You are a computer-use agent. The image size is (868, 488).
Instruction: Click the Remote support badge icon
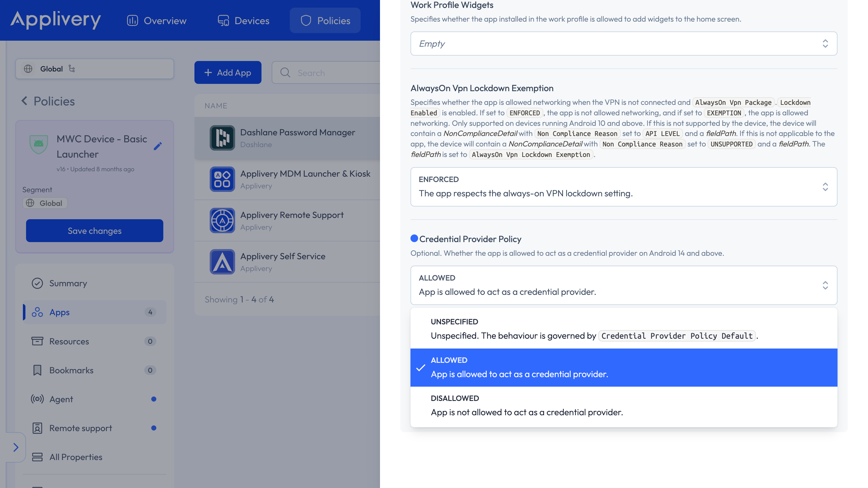37,428
